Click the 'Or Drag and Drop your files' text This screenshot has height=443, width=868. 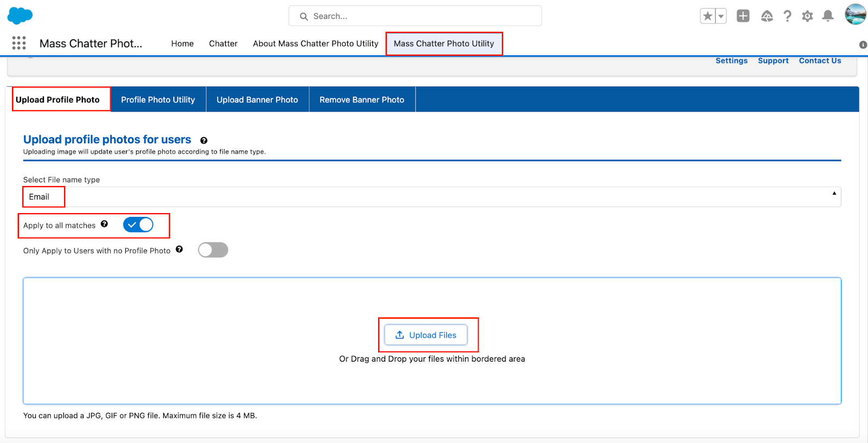click(432, 359)
